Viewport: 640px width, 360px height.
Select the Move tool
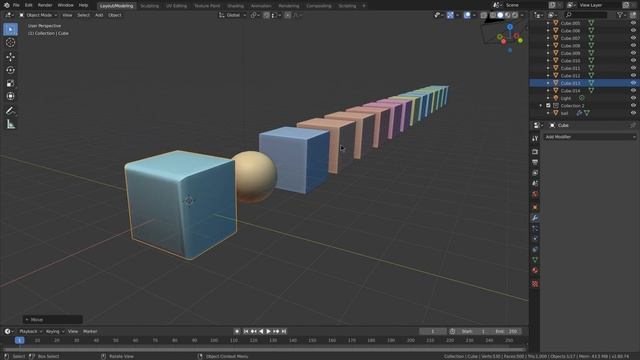pos(11,57)
